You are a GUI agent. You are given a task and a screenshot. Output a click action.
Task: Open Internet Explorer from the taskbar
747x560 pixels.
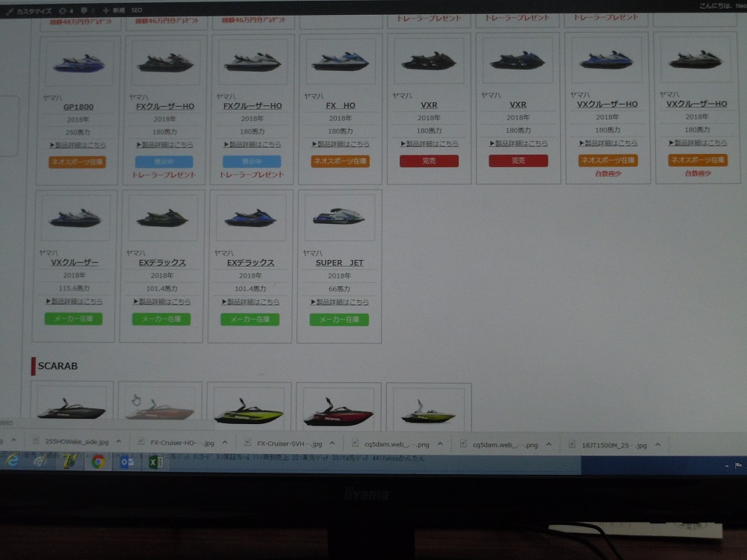click(13, 461)
